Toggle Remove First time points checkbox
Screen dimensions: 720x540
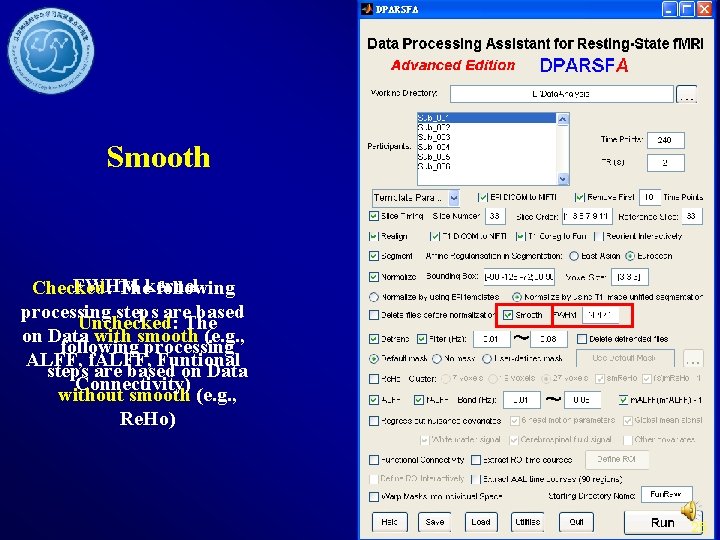click(x=579, y=197)
